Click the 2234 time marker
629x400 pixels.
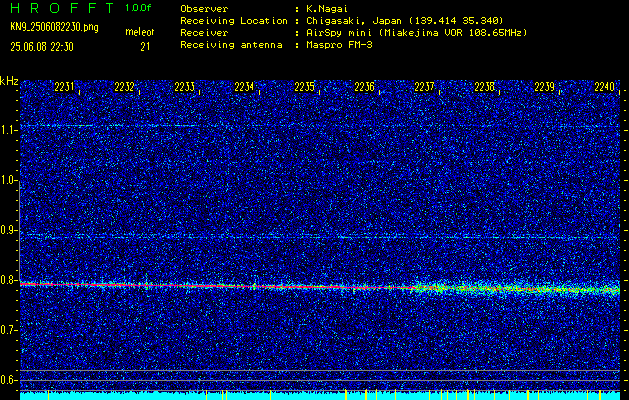pos(244,87)
